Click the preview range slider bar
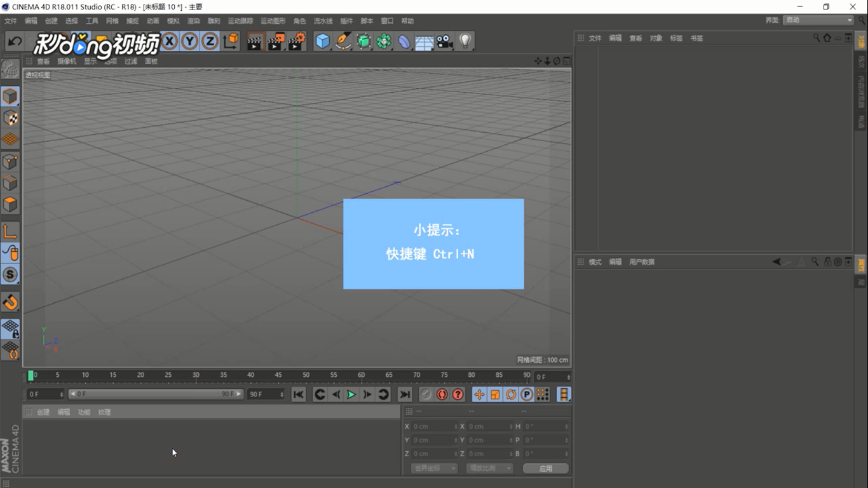Image resolution: width=868 pixels, height=488 pixels. pyautogui.click(x=156, y=394)
